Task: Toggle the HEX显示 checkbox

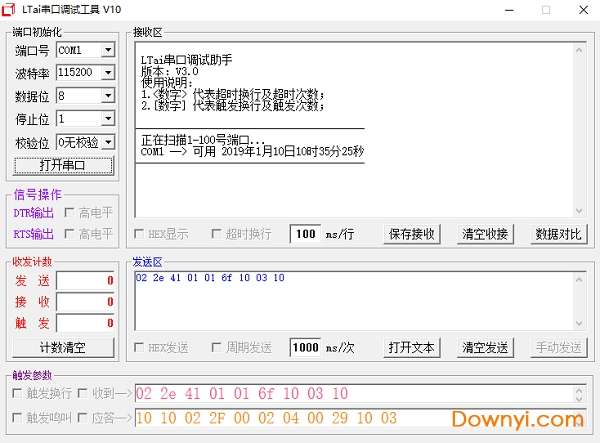Action: coord(139,234)
